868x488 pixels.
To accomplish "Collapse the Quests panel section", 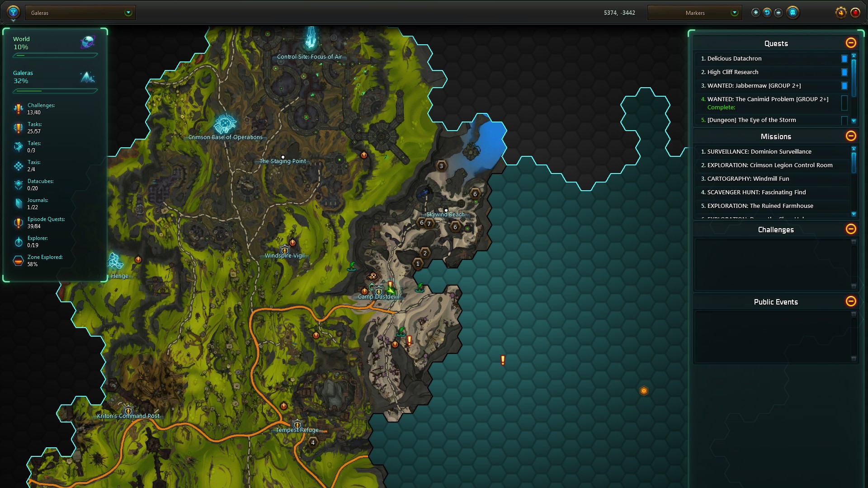I will click(850, 43).
